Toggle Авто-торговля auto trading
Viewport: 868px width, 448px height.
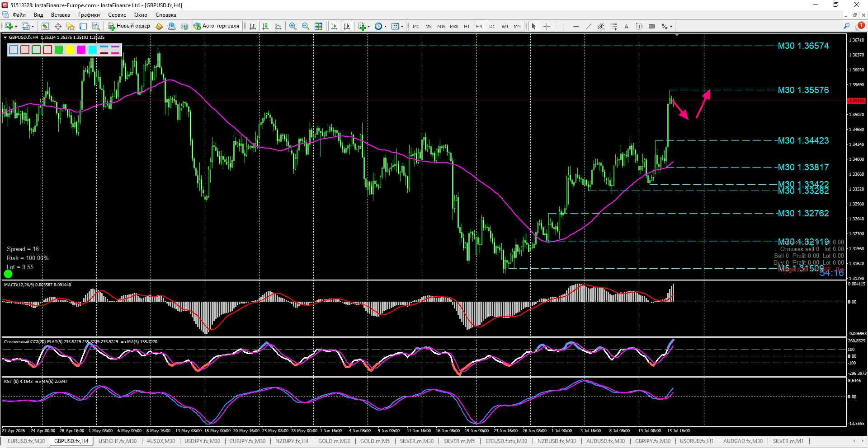pos(217,26)
